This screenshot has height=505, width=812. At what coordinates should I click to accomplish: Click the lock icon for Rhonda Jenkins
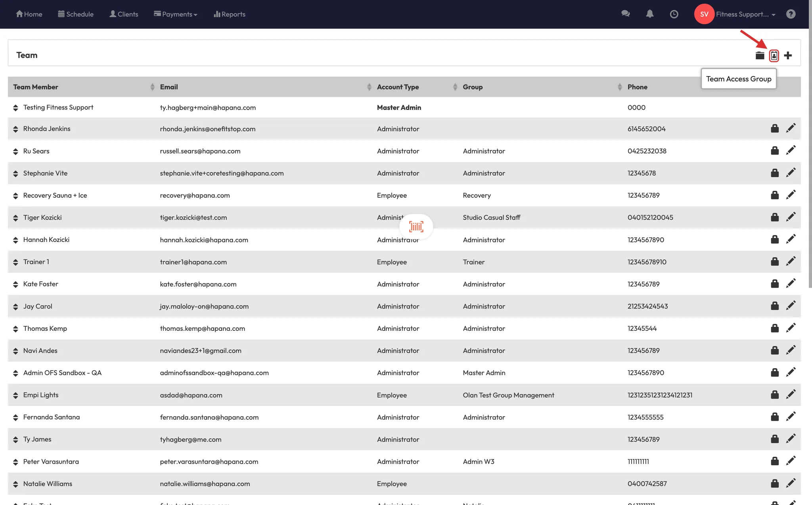[x=775, y=129]
